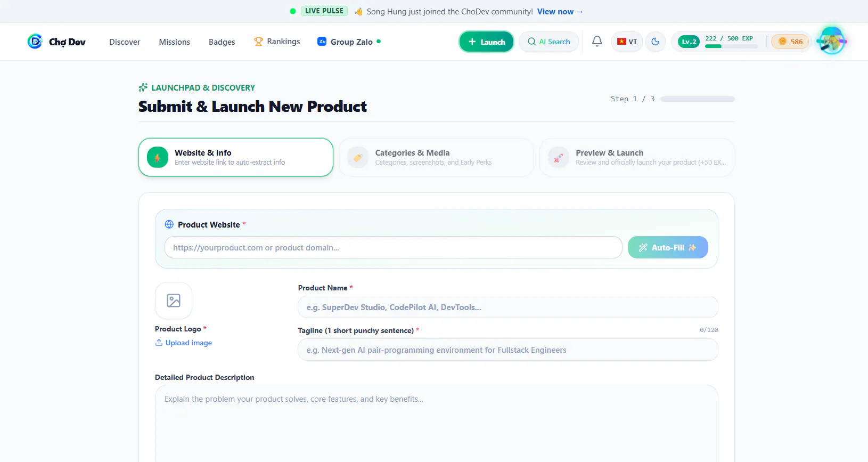The image size is (868, 462).
Task: Click the 0/120 tagline character counter
Action: [709, 330]
